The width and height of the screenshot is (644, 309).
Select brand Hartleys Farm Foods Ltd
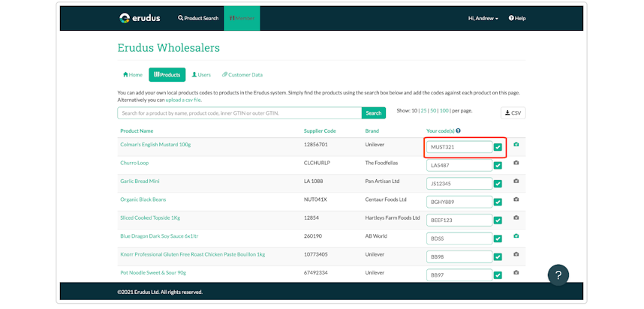pos(393,218)
